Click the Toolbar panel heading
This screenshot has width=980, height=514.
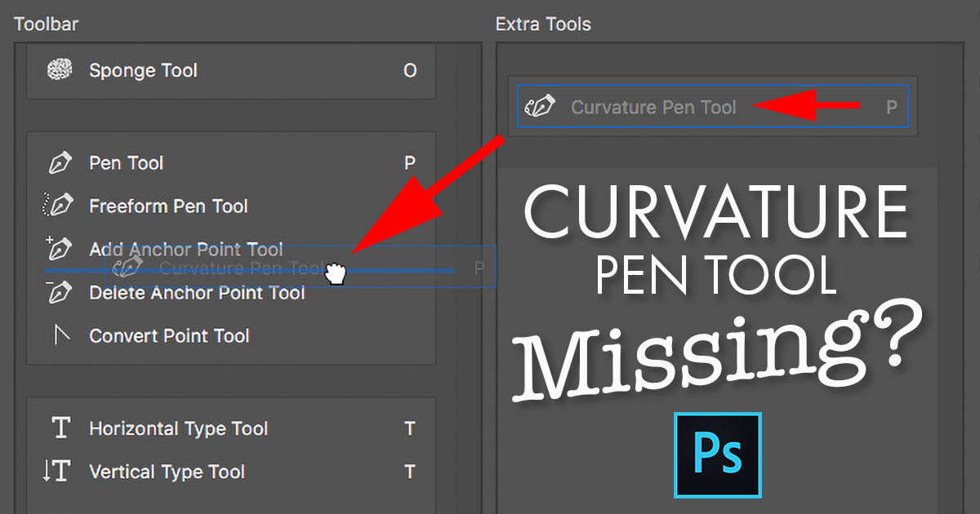(47, 24)
